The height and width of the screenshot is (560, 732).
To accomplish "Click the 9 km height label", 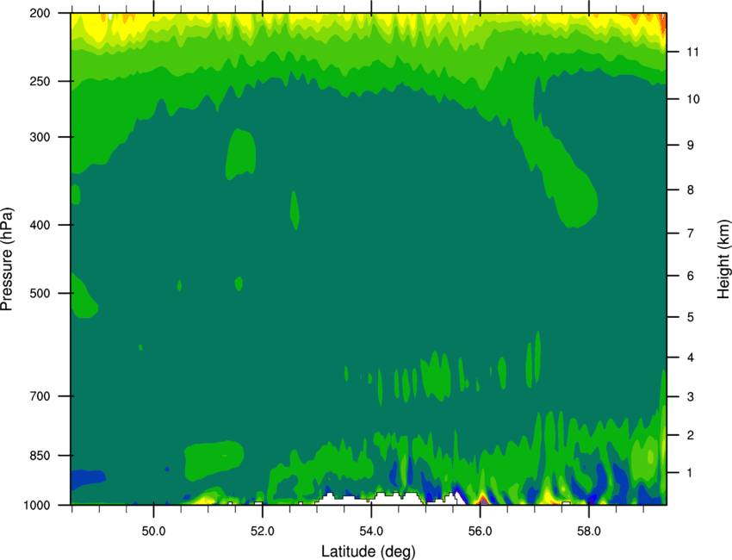I will pyautogui.click(x=690, y=146).
